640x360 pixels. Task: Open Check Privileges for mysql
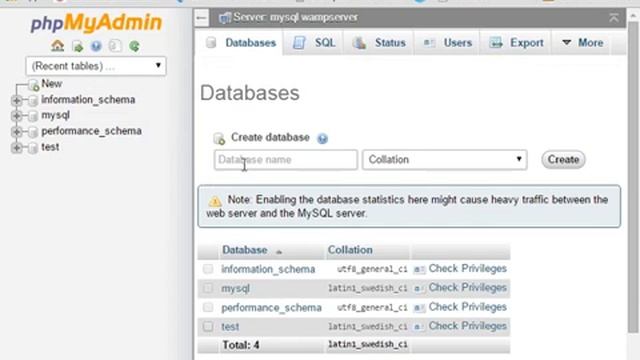tap(467, 288)
